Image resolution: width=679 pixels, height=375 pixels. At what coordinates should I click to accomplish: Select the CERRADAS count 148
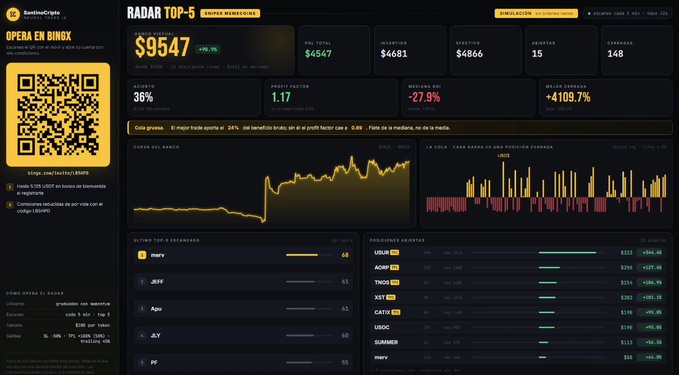[x=615, y=54]
